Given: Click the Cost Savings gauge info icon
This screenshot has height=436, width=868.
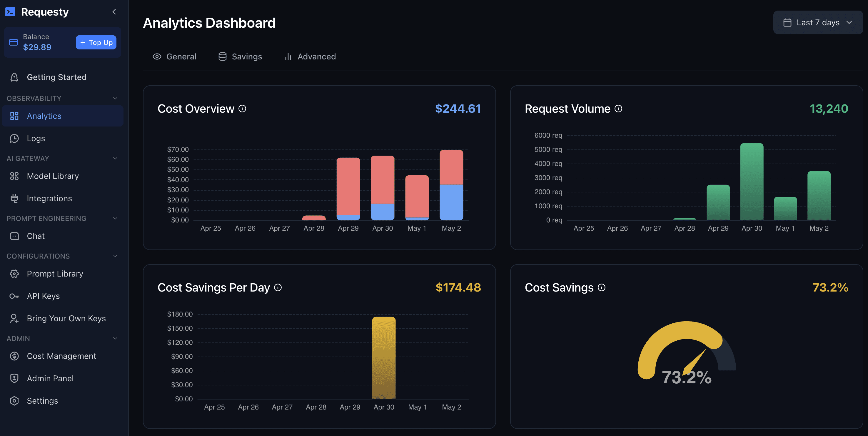Looking at the screenshot, I should tap(602, 287).
